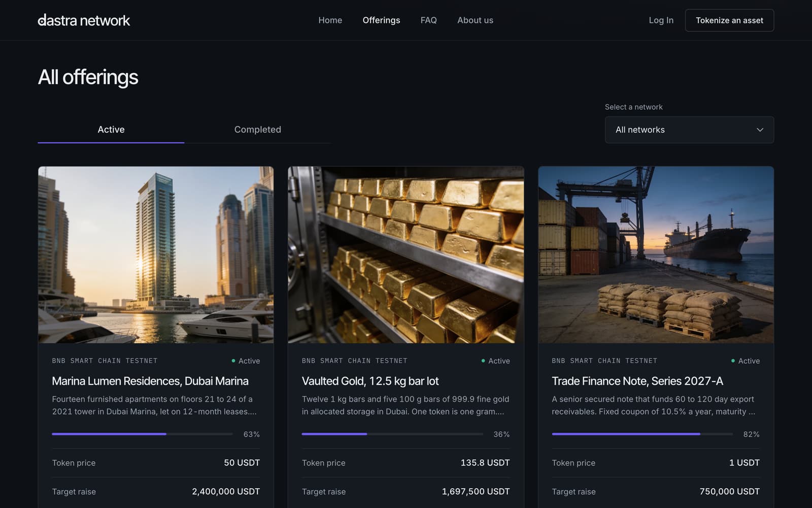Click the Fourteen furnished apartments description
This screenshot has width=812, height=508.
(x=154, y=405)
